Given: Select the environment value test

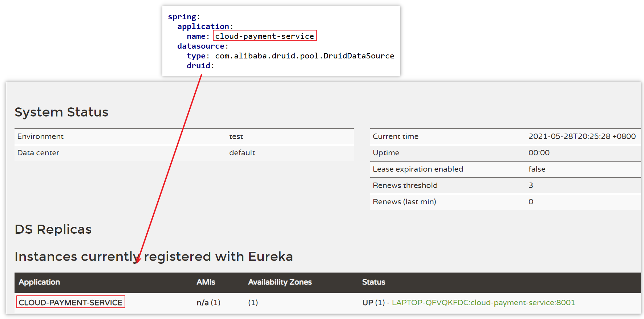Looking at the screenshot, I should (236, 136).
